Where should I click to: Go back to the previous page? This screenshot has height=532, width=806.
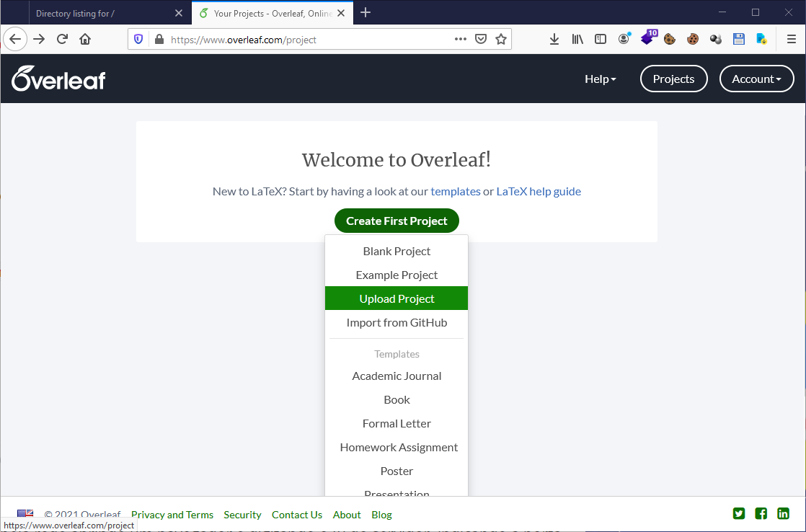[15, 39]
